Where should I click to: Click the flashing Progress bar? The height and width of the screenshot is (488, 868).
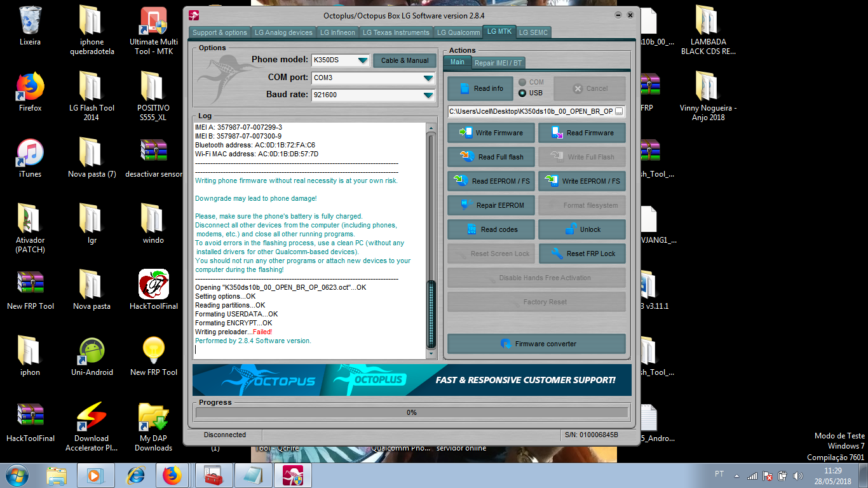click(412, 412)
